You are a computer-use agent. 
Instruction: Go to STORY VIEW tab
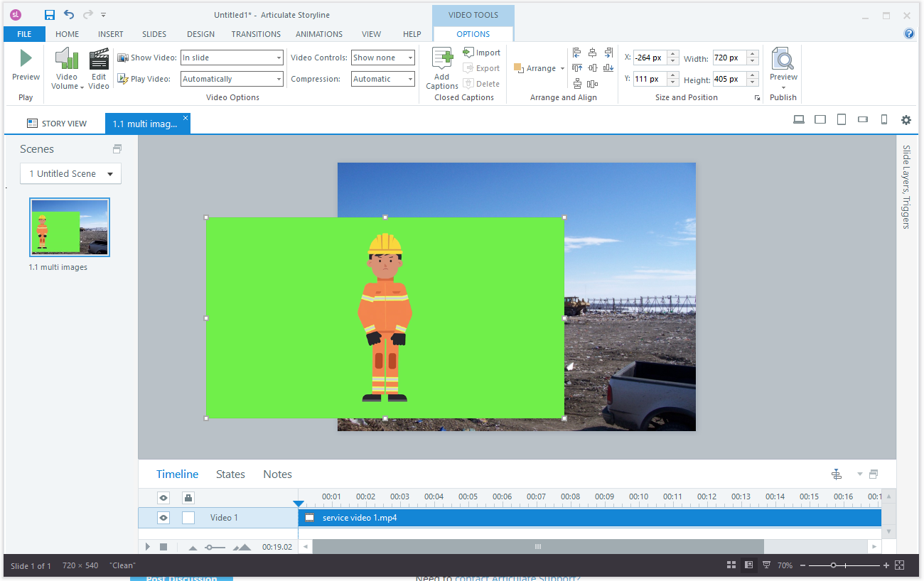[57, 124]
